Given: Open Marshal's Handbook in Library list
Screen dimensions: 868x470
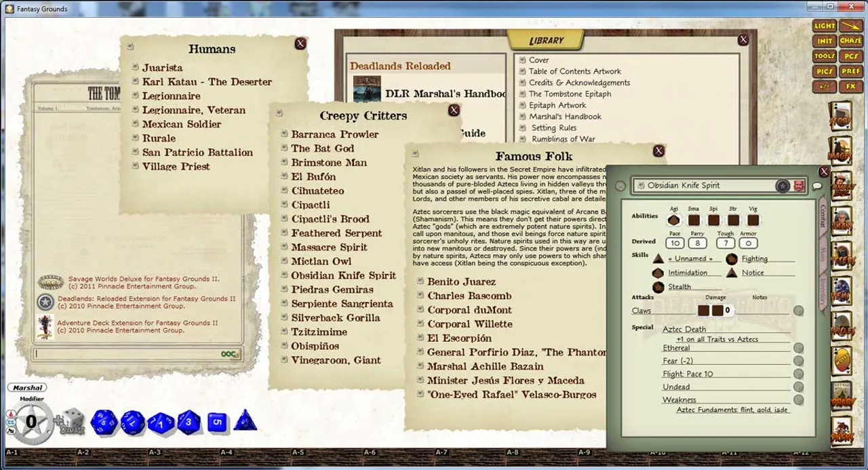Looking at the screenshot, I should [x=565, y=117].
